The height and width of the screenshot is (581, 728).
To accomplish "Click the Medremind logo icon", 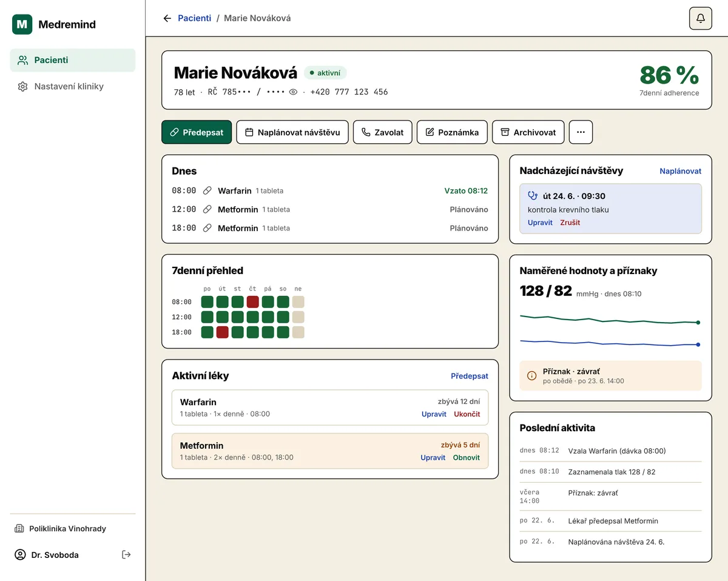I will [22, 24].
